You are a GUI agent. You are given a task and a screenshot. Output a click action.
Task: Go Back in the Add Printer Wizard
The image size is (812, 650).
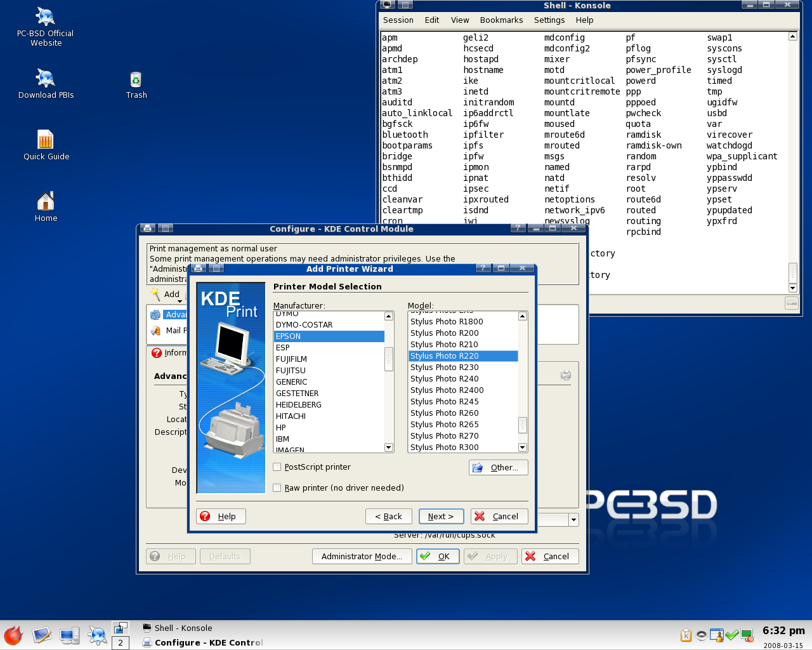[x=389, y=517]
